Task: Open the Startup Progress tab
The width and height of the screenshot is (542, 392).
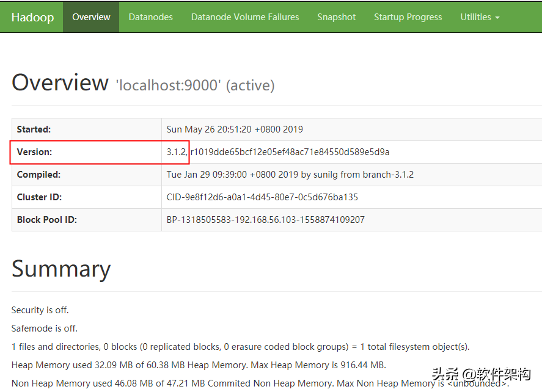Action: tap(408, 17)
